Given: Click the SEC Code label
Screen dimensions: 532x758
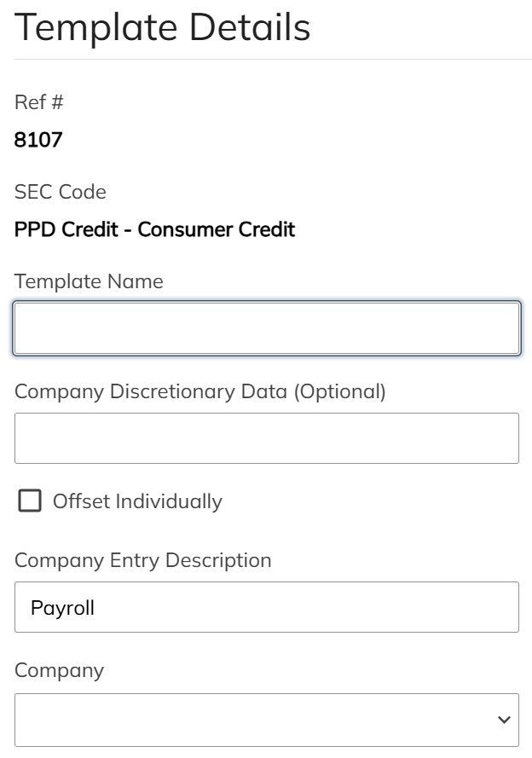Looking at the screenshot, I should (60, 192).
